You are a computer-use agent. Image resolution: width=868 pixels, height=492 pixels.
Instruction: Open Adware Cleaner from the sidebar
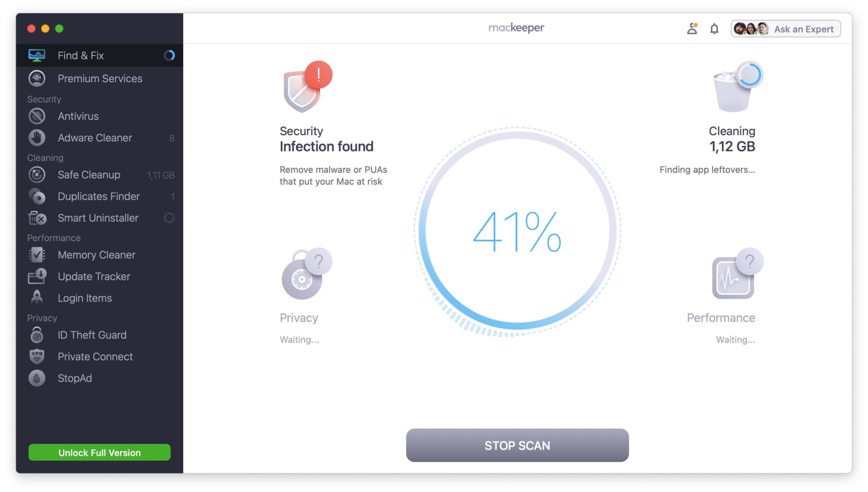coord(94,138)
